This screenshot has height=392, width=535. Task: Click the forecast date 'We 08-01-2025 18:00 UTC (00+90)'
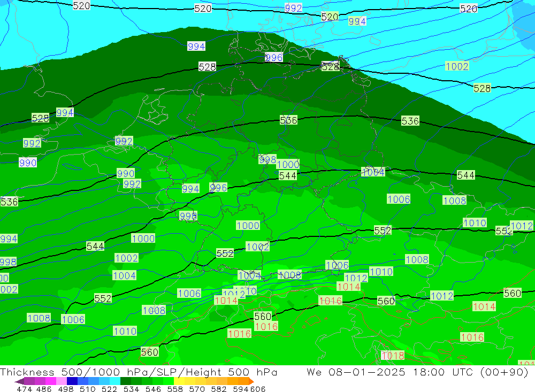pyautogui.click(x=417, y=372)
